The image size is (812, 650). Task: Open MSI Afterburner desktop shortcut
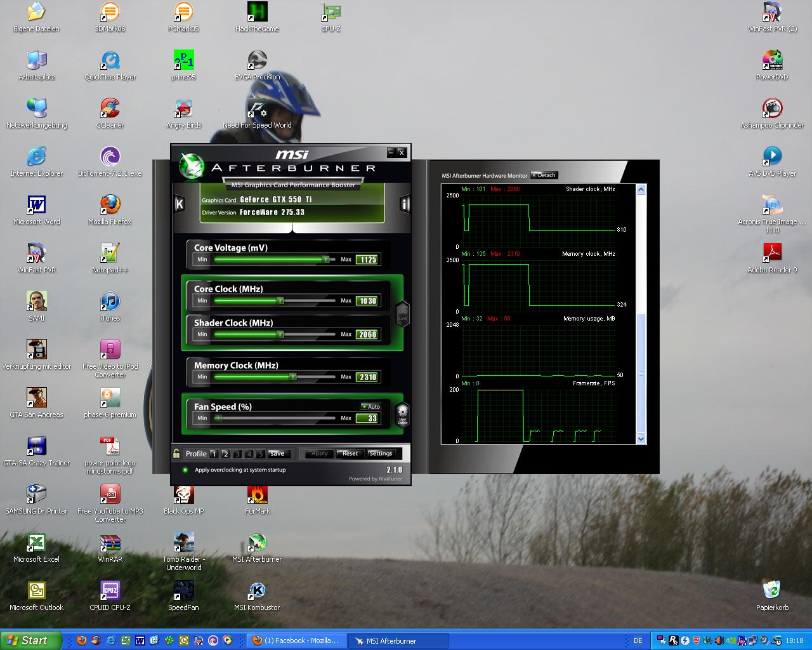(257, 548)
